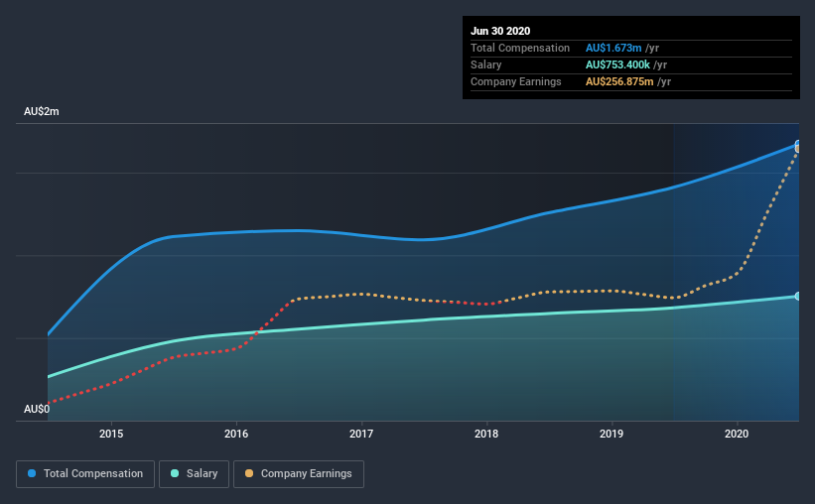Click the Jun 30 2020 tooltip date
Viewport: 815px width, 504px height.
coord(500,31)
